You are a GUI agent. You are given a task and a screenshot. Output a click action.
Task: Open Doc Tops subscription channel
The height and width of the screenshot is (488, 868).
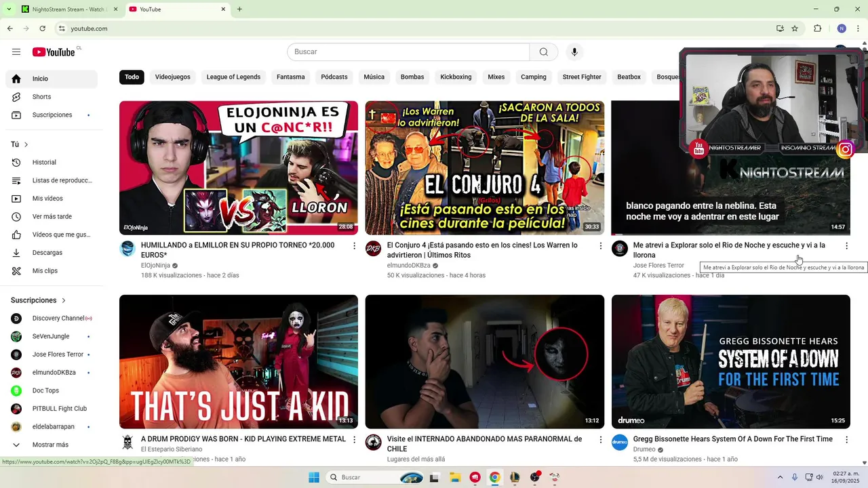52,391
